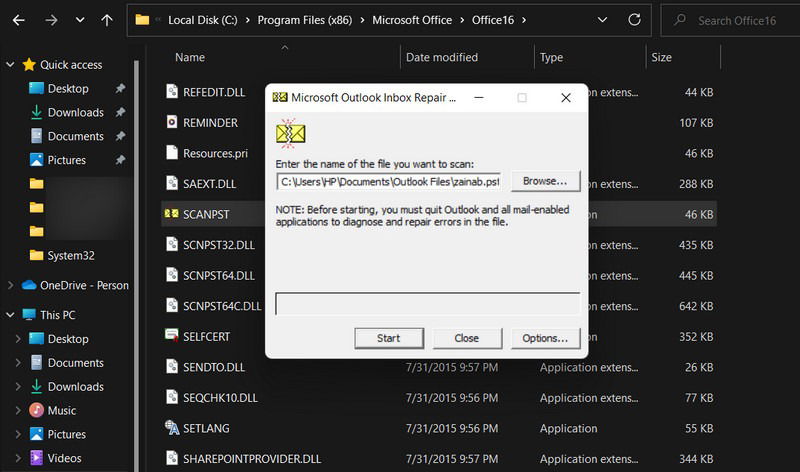The image size is (800, 472).
Task: Expand Downloads under This PC
Action: point(18,387)
